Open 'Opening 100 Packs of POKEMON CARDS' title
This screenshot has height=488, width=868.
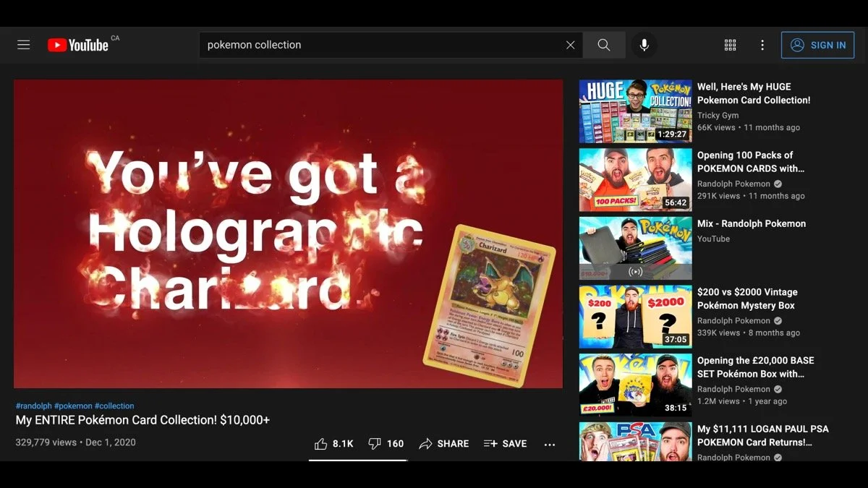point(751,162)
